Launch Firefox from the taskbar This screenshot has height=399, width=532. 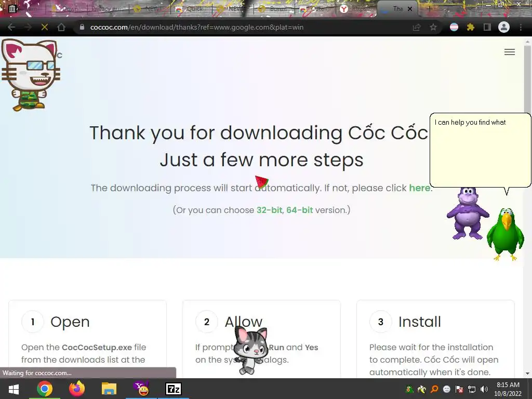[x=77, y=389]
